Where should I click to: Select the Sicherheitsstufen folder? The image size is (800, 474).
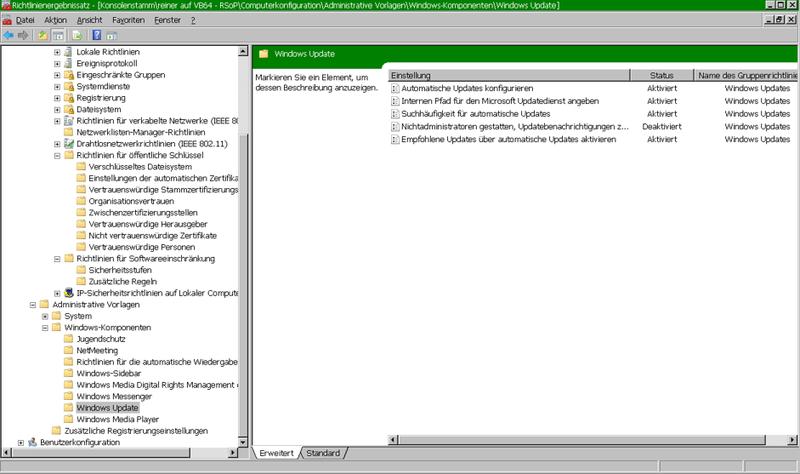tap(120, 270)
